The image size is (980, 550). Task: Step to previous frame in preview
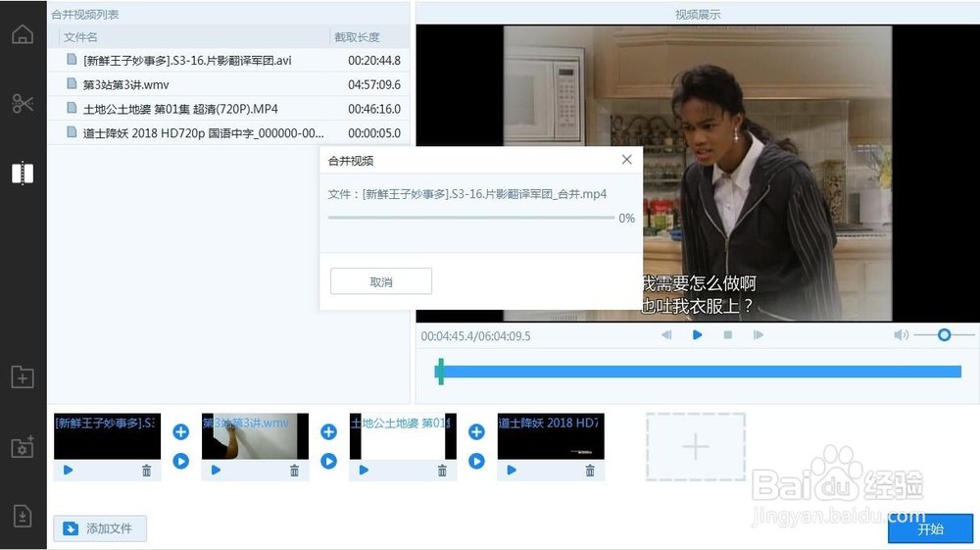(x=666, y=335)
